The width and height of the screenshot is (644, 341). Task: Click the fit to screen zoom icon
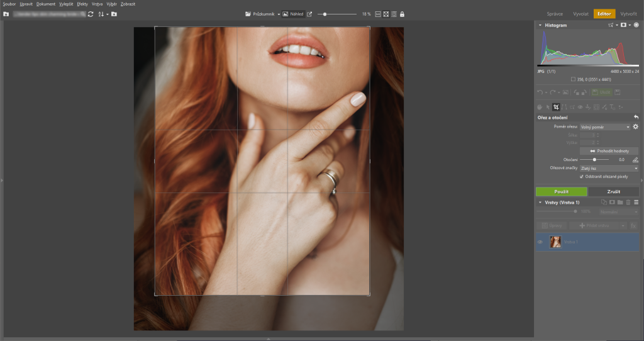[386, 14]
